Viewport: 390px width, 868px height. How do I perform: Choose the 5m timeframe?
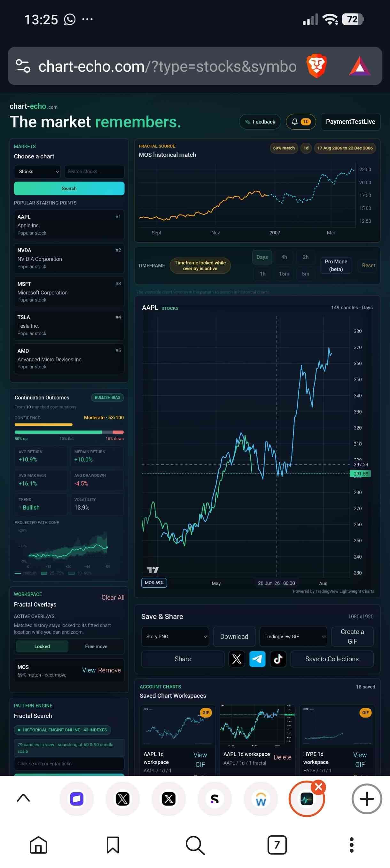click(x=306, y=274)
